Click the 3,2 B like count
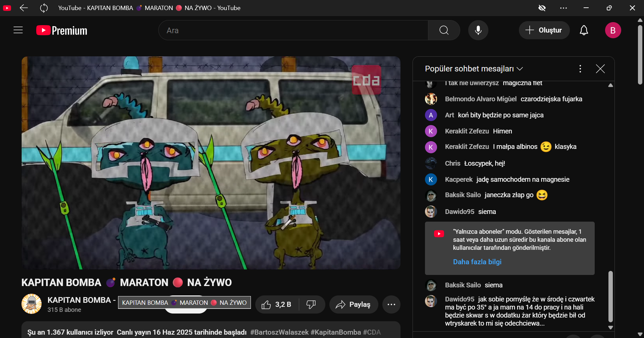 point(283,304)
